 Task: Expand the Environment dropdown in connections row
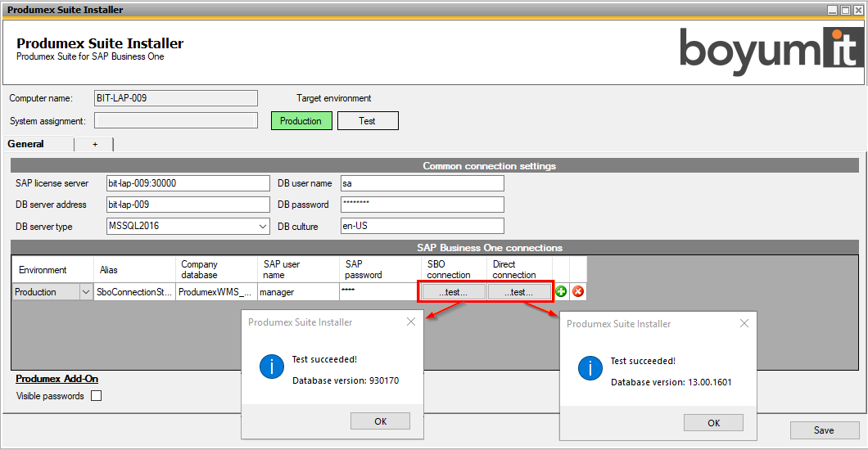click(x=85, y=292)
